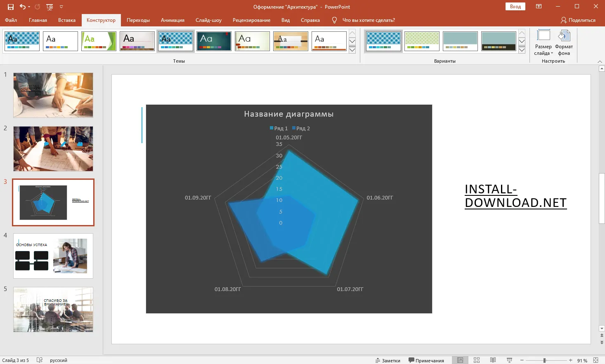Click the Вход (Sign in) button
This screenshot has width=605, height=364.
click(x=515, y=7)
